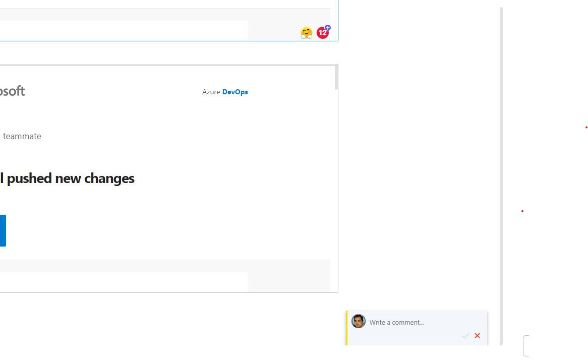Click the red "12" reactions badge
The height and width of the screenshot is (364, 588).
[x=323, y=32]
